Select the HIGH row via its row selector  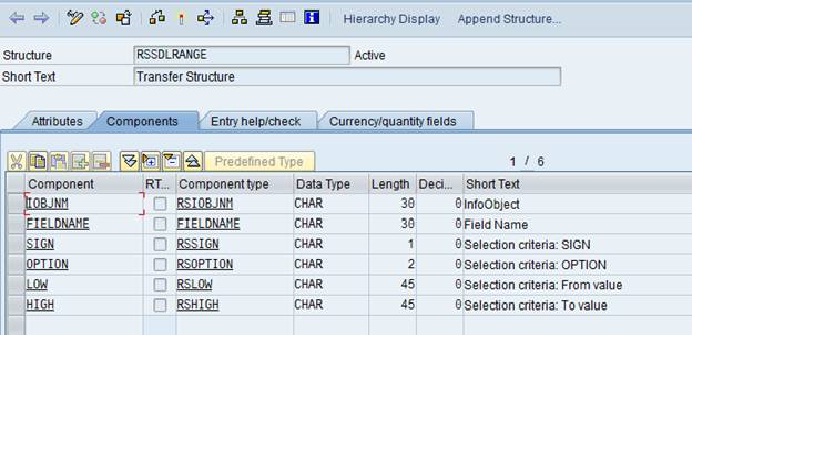click(x=16, y=305)
